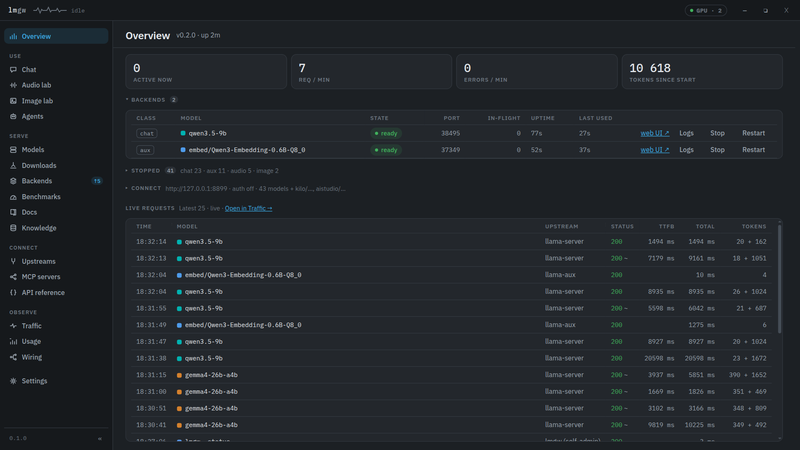Go to the Models page

pos(56,149)
